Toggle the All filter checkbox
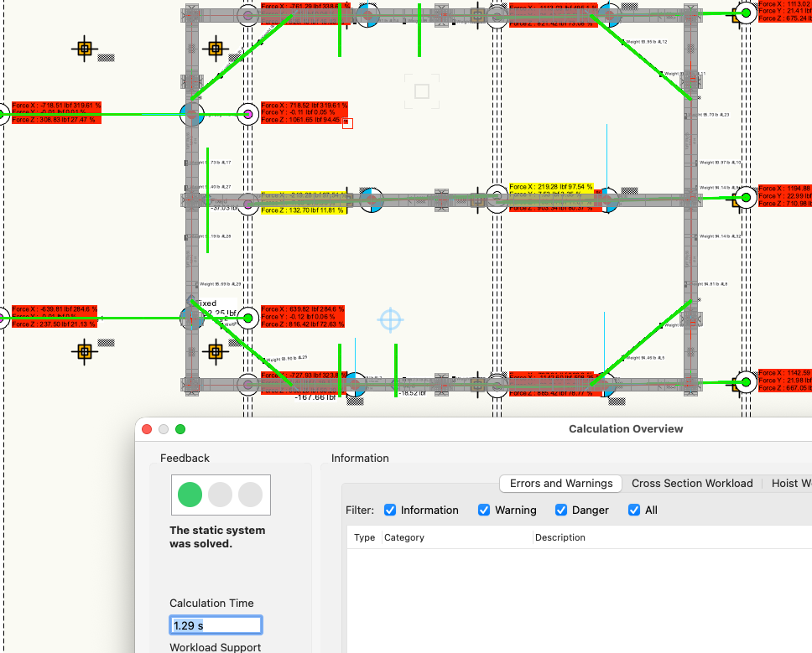The width and height of the screenshot is (812, 653). coord(634,510)
